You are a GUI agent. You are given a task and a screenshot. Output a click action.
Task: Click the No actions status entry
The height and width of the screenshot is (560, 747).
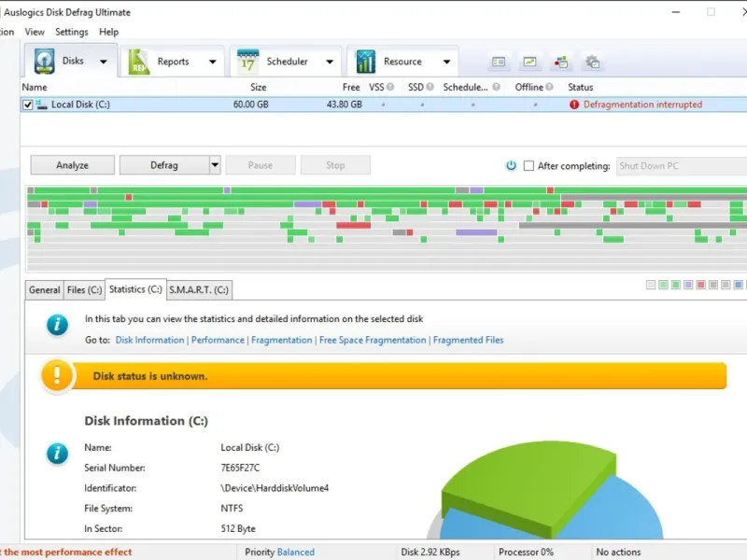click(x=618, y=552)
